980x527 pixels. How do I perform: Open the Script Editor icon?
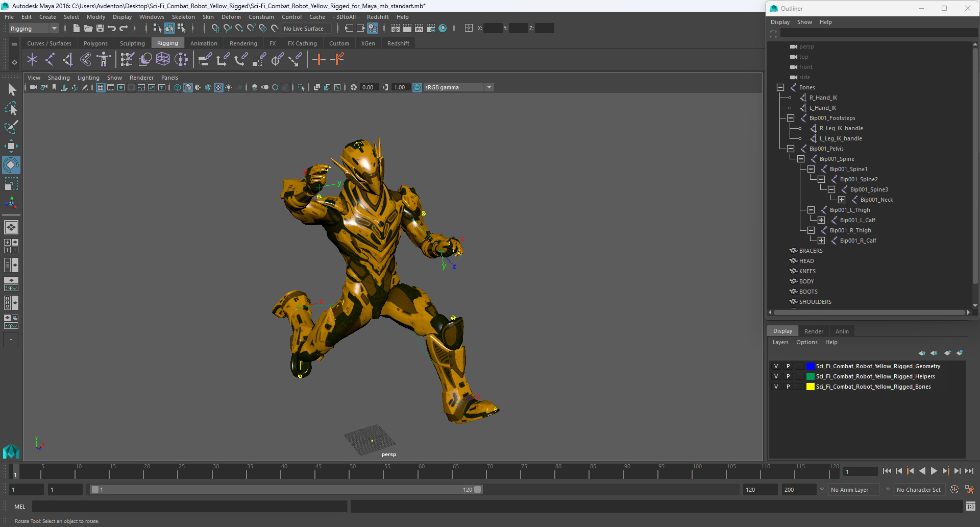tap(970, 507)
